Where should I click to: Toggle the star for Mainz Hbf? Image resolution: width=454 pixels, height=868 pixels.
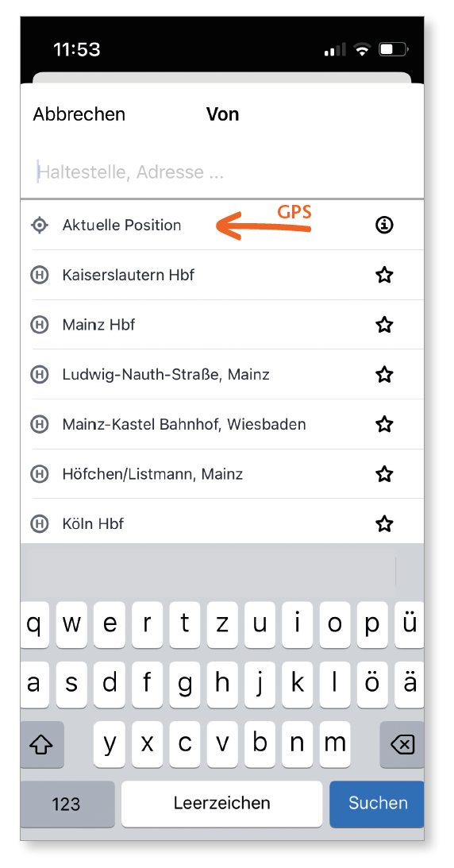pos(384,324)
